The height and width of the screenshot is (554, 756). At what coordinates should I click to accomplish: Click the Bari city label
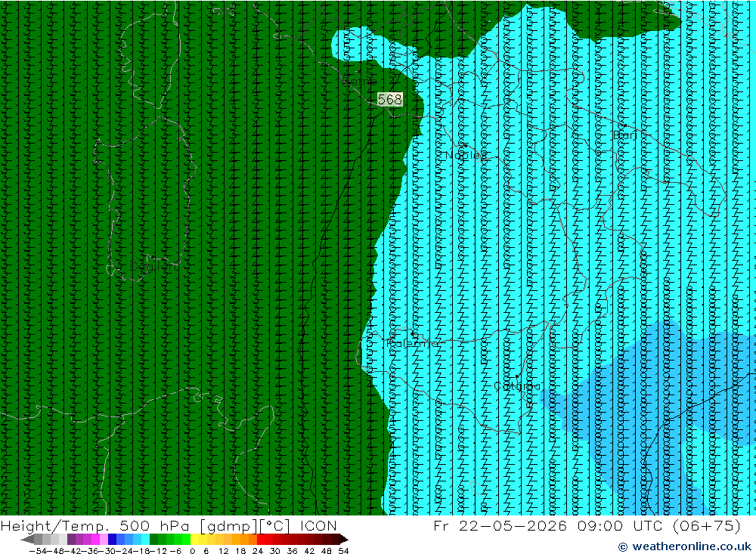(625, 135)
